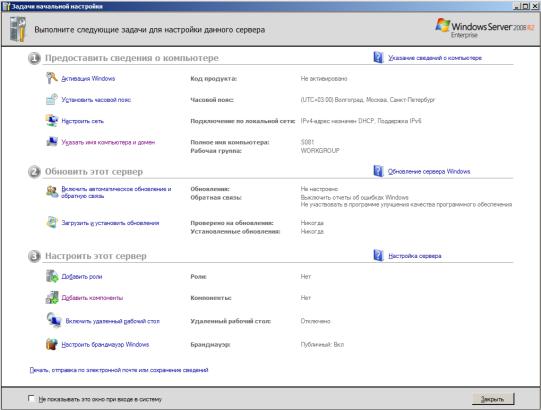Click the computer icon beside Указать имя компьютера
The width and height of the screenshot is (541, 410).
tap(52, 141)
